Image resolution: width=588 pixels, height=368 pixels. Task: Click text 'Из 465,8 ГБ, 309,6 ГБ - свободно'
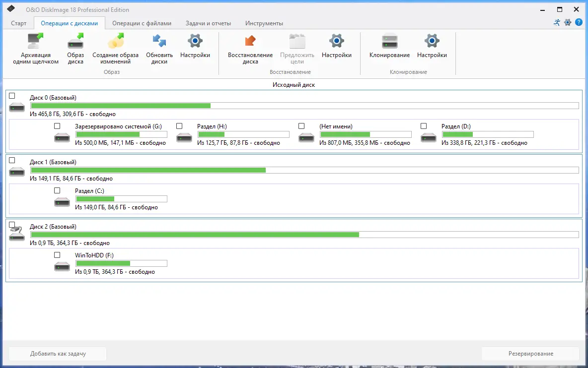(x=73, y=114)
